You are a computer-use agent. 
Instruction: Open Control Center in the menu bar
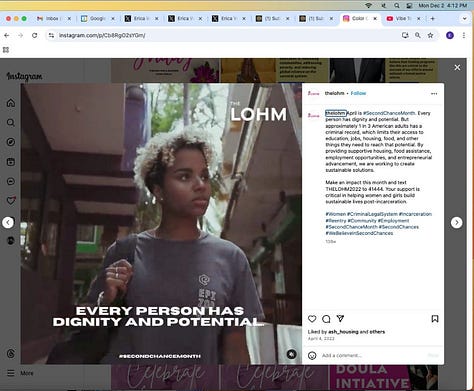(x=409, y=5)
